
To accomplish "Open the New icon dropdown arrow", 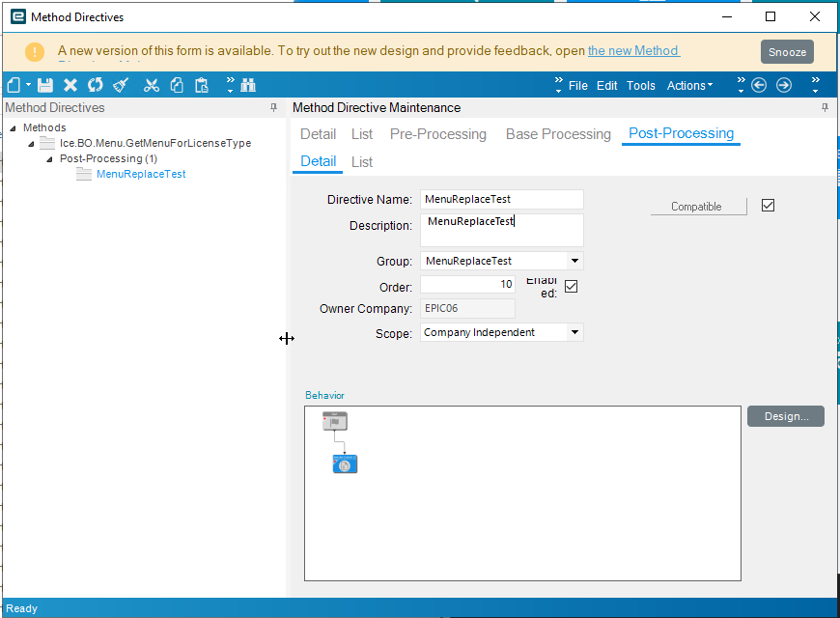I will [x=28, y=85].
